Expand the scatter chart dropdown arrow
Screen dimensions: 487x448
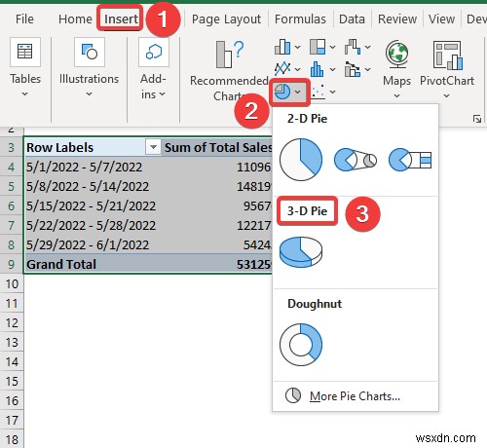tap(332, 93)
